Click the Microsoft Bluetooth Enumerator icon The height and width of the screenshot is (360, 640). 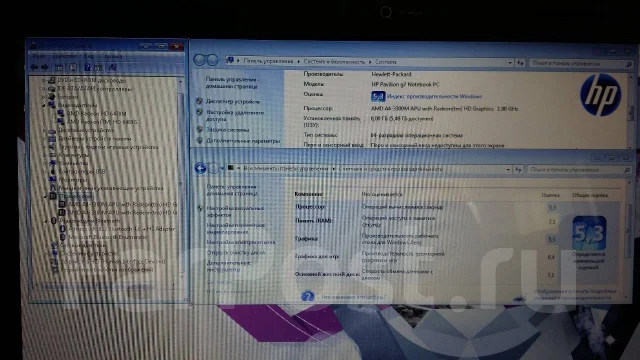pyautogui.click(x=63, y=237)
